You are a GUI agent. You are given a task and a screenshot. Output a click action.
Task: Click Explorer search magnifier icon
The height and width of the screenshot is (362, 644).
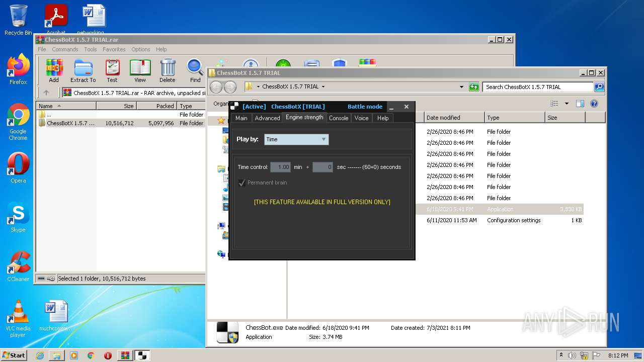click(599, 87)
